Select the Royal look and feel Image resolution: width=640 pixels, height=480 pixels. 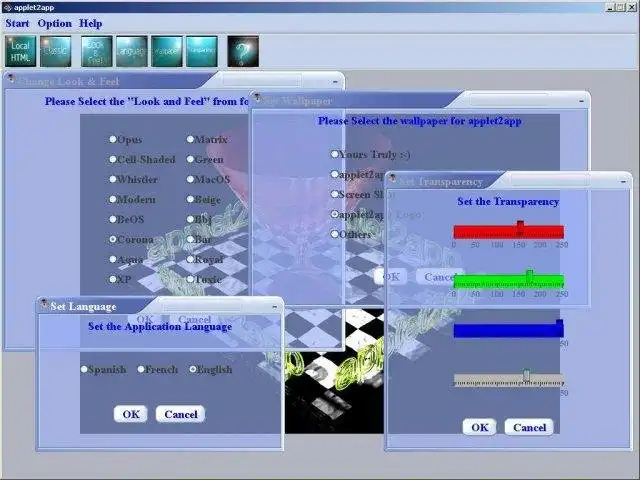[205, 260]
